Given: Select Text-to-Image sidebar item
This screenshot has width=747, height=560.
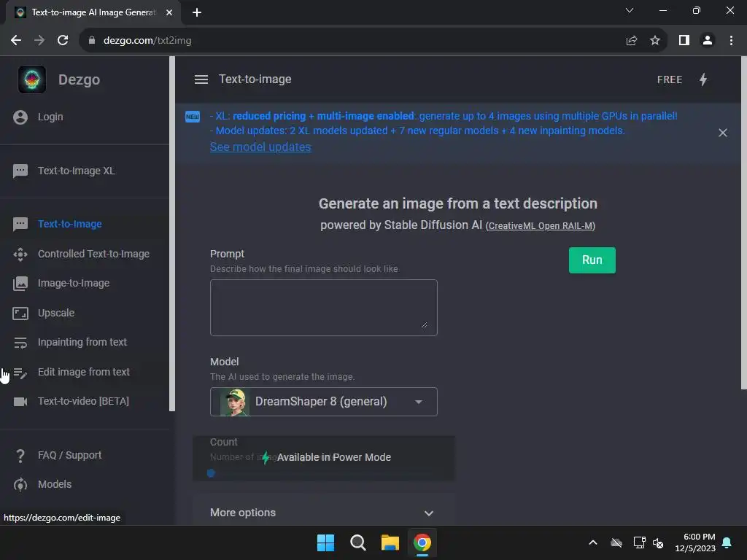Looking at the screenshot, I should coord(69,224).
